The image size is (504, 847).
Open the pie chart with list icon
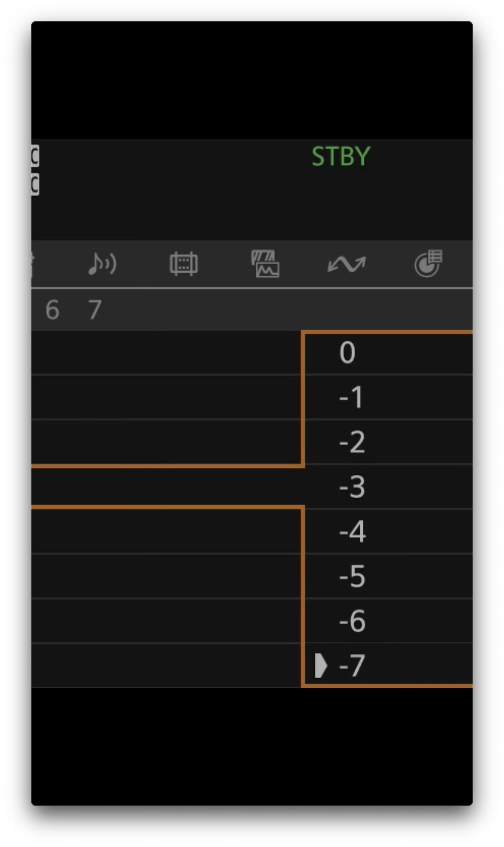click(428, 264)
